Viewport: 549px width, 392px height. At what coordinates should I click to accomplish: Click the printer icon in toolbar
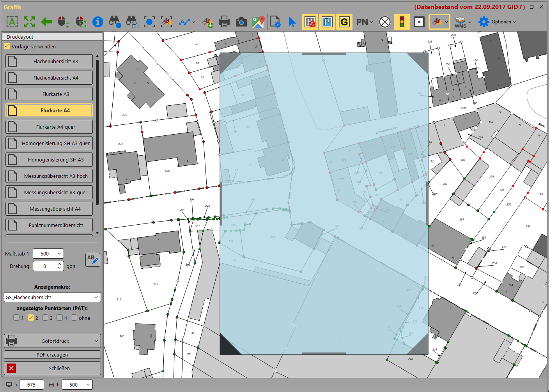click(x=224, y=22)
